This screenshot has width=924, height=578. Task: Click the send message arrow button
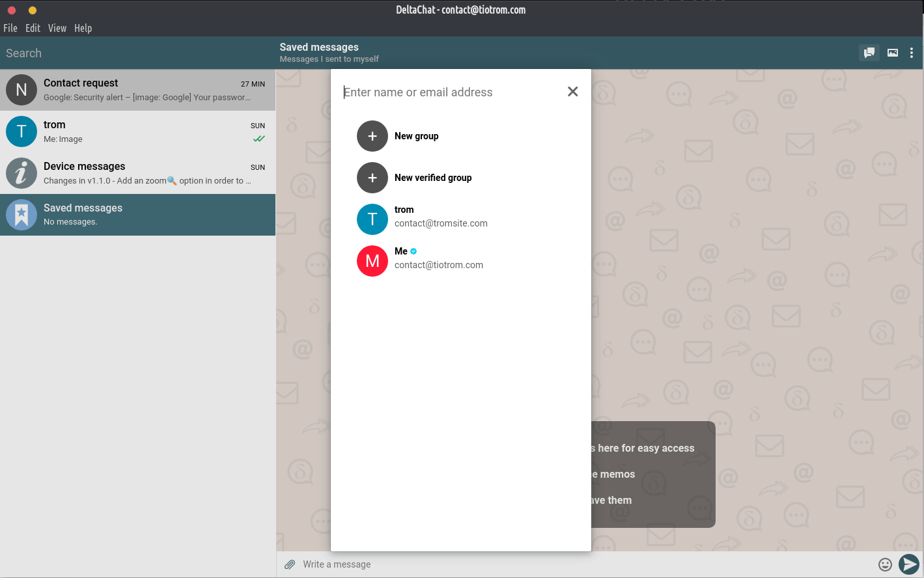909,564
